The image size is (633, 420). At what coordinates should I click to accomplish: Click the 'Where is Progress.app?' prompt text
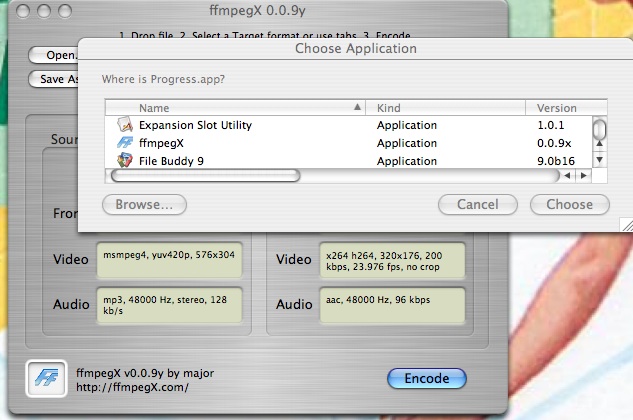[163, 79]
